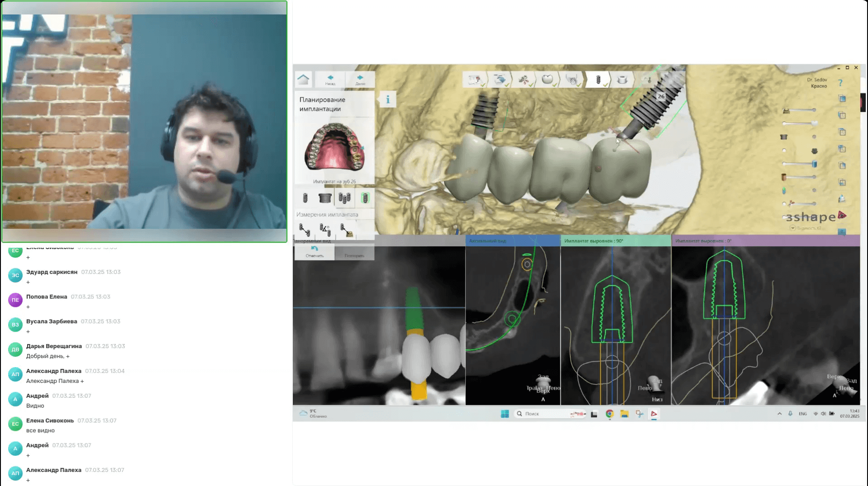Click the angle between implants measurement tool
The image size is (868, 486).
point(325,230)
